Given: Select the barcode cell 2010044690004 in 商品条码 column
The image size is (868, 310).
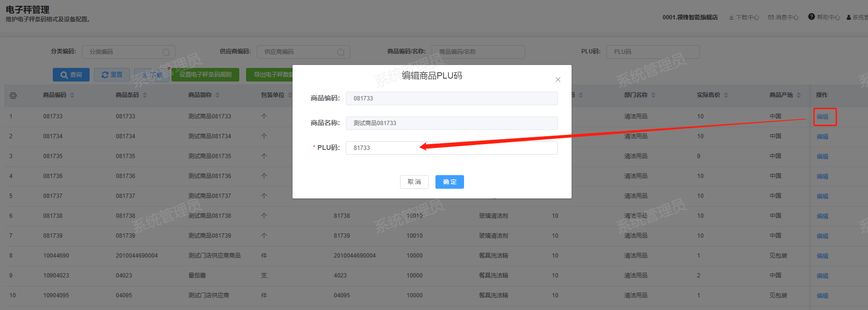Looking at the screenshot, I should (x=137, y=256).
